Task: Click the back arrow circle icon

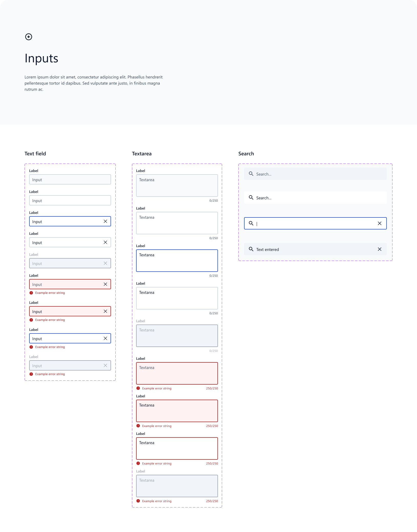Action: coord(29,37)
